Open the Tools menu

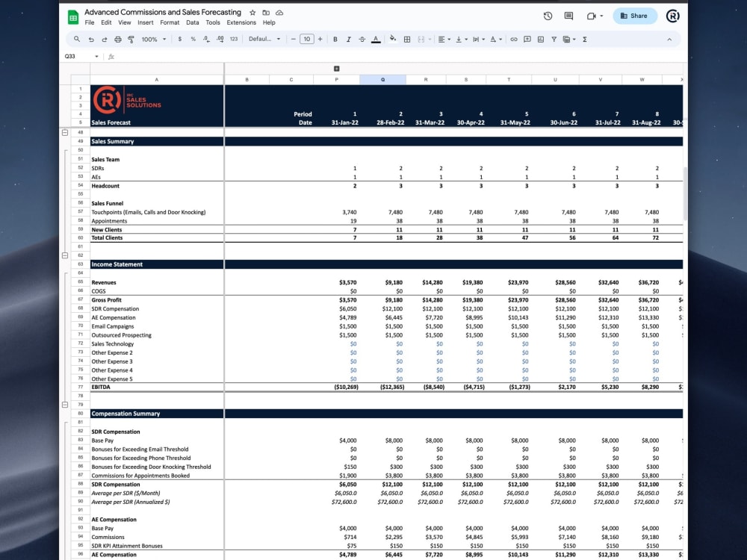click(213, 22)
